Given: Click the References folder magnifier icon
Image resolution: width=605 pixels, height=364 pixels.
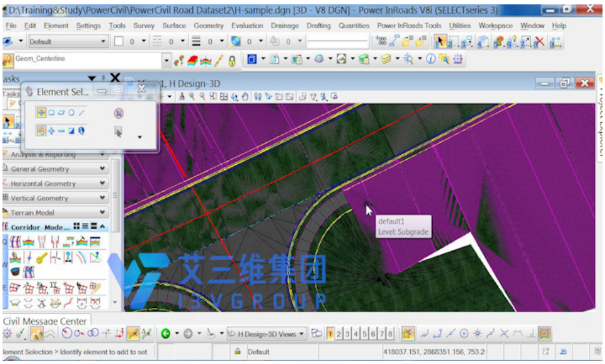Looking at the screenshot, I should [444, 59].
